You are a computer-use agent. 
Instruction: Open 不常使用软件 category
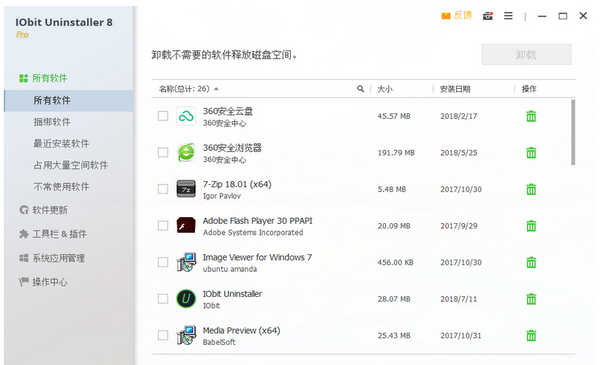(61, 187)
